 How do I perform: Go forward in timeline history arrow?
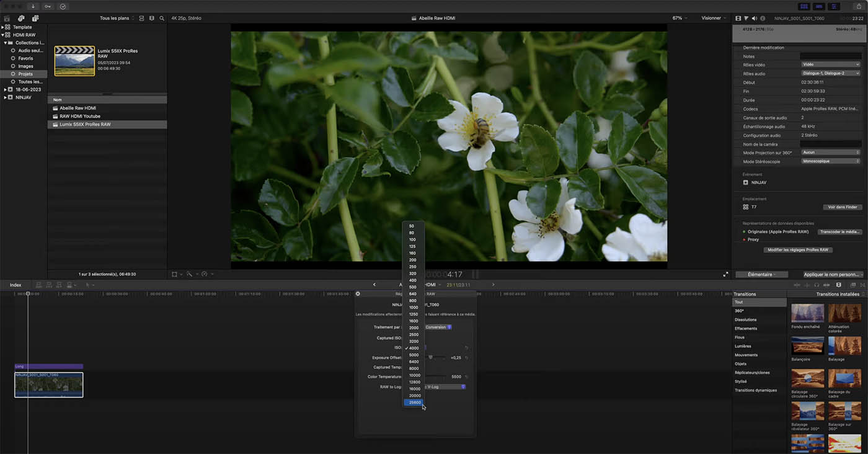coord(494,285)
